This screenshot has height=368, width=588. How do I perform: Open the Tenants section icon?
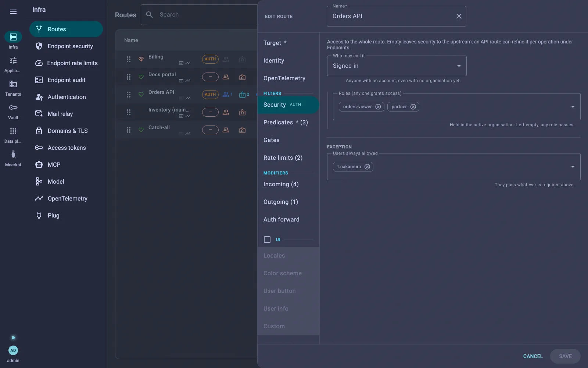coord(13,84)
